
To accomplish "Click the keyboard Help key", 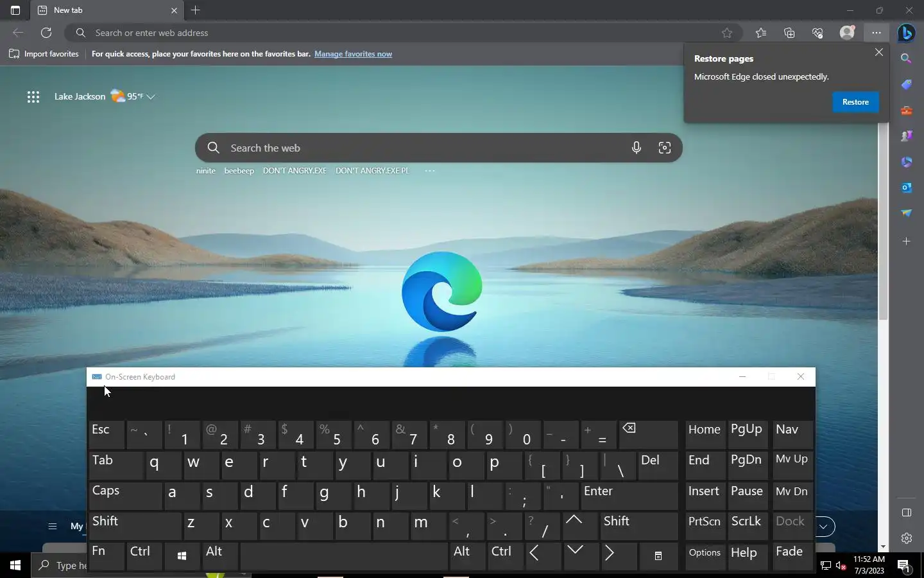I will pos(748,556).
